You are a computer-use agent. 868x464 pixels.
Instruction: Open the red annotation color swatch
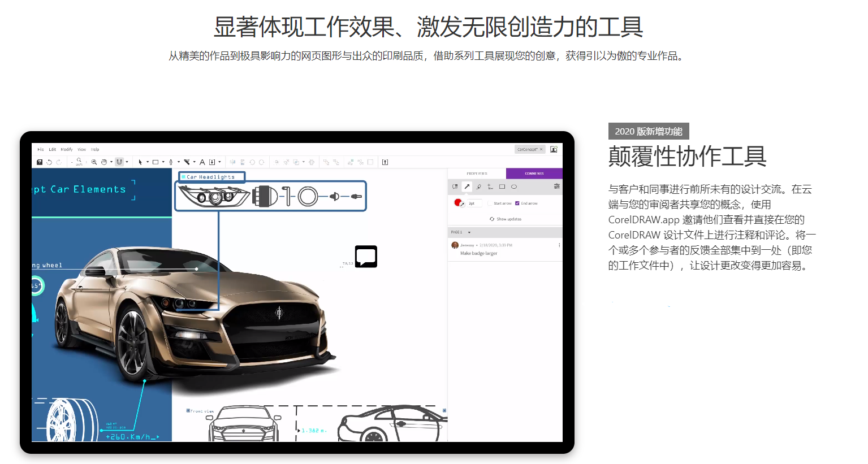458,202
